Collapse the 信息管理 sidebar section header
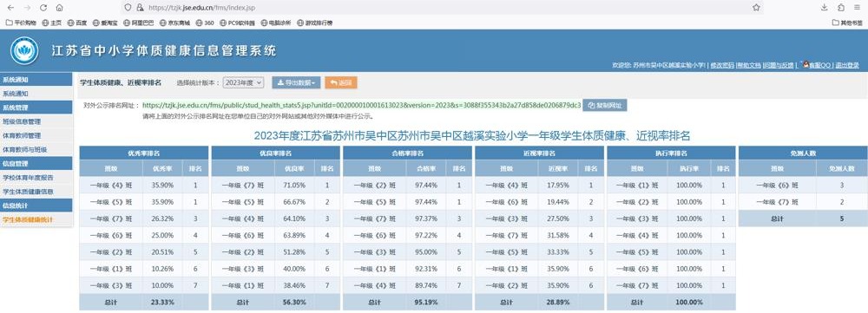The image size is (868, 313). click(36, 163)
